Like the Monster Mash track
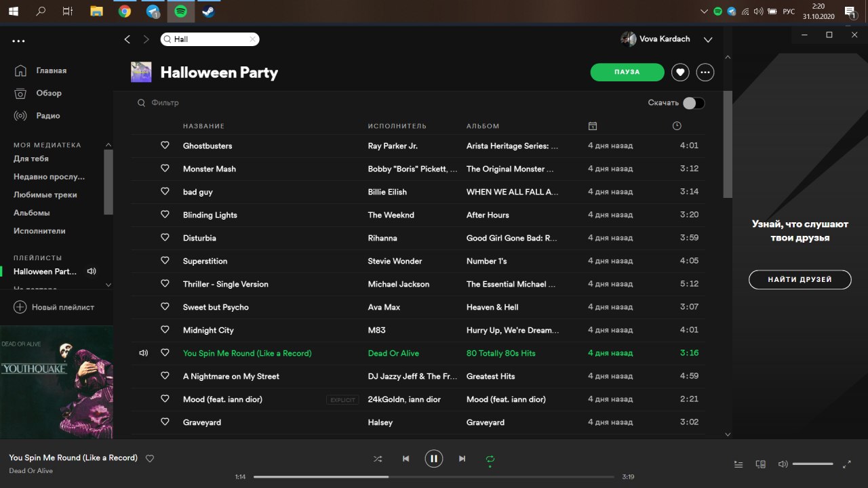Screen dimensions: 868x488 point(165,168)
